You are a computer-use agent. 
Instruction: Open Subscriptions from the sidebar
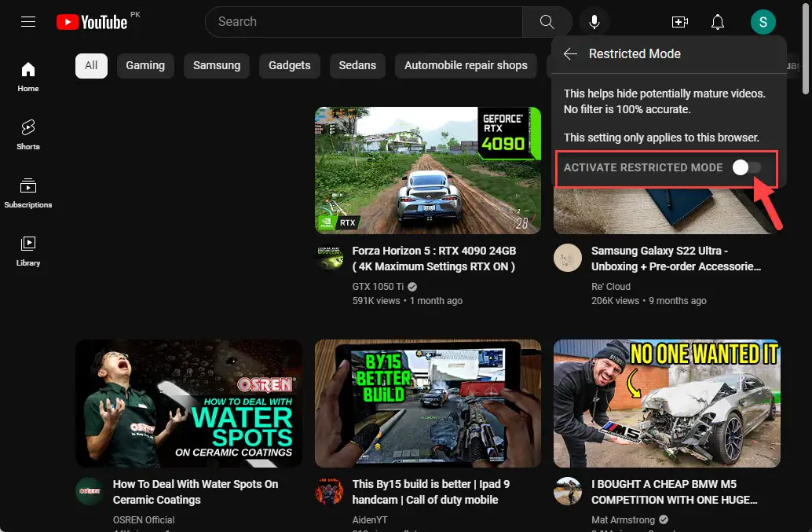point(28,192)
